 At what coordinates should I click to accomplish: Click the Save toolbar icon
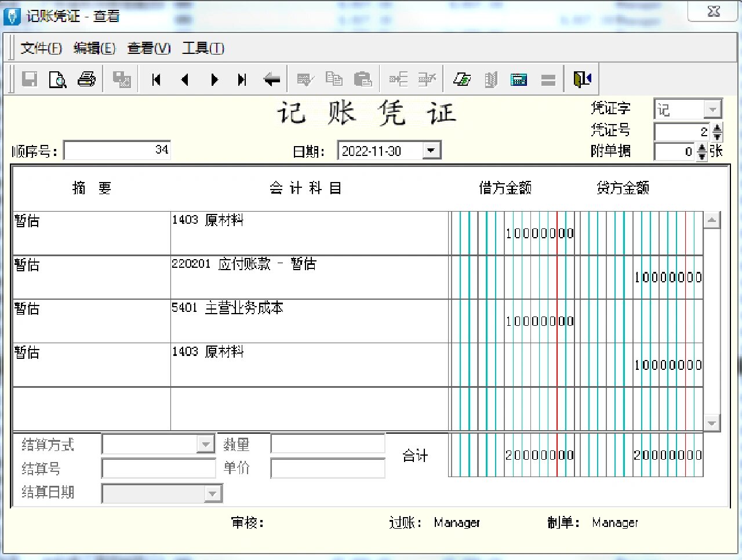[x=30, y=79]
